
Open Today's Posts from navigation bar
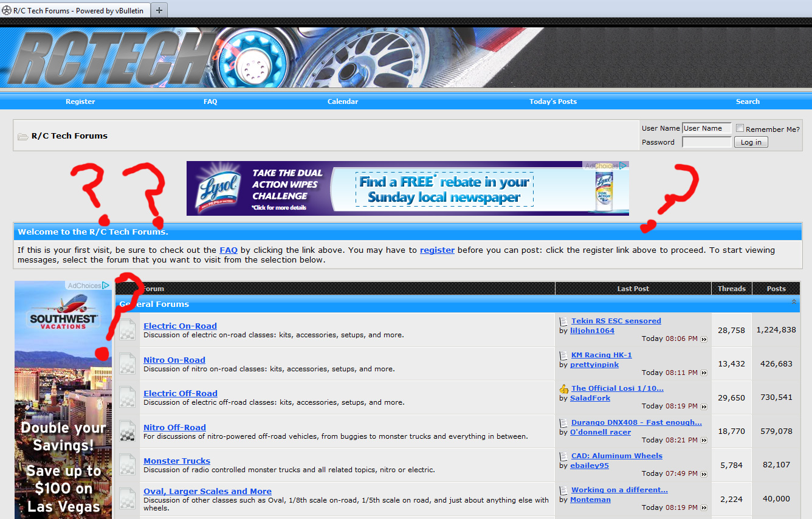552,101
